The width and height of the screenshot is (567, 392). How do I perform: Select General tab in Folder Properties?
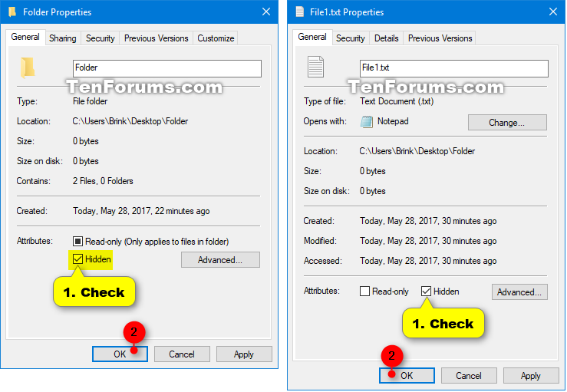25,37
